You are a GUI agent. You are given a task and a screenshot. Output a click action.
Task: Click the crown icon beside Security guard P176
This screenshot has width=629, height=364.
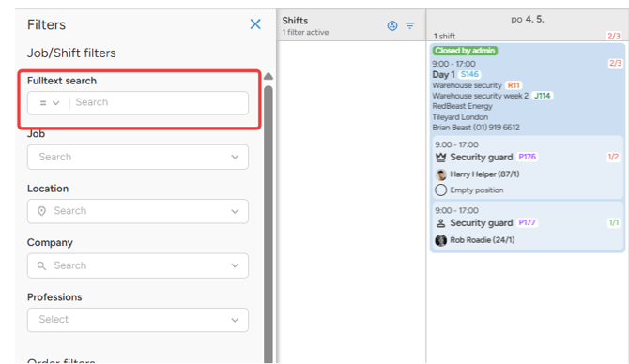(x=441, y=158)
